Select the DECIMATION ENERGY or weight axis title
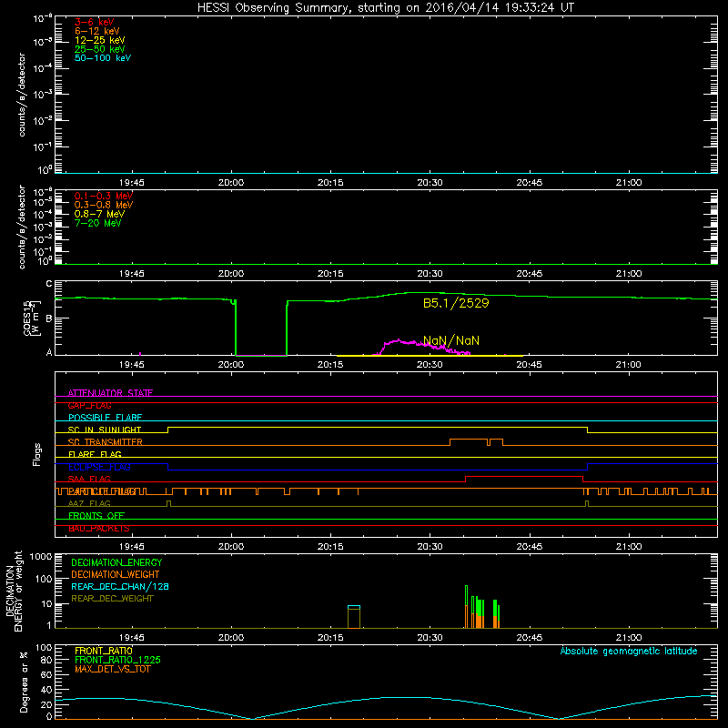 14,591
